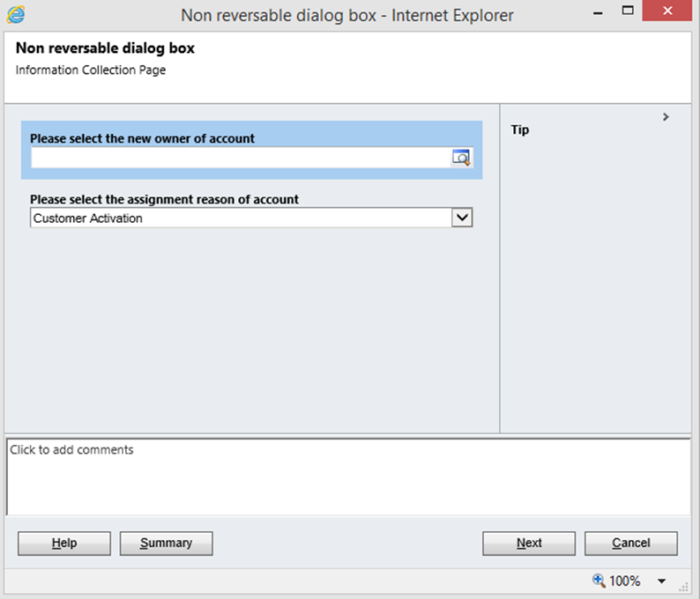Maximize the dialog window
Image resolution: width=700 pixels, height=599 pixels.
pyautogui.click(x=629, y=11)
